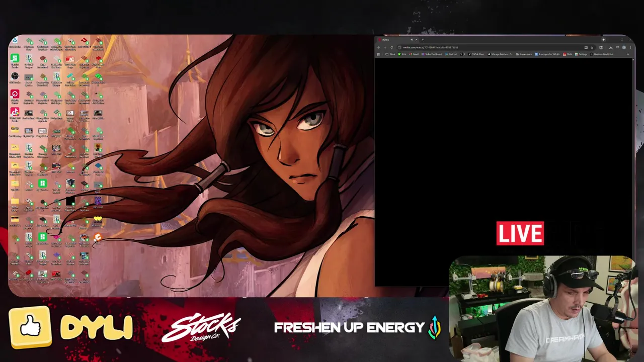
Task: Mute the Netflix tab audio icon
Action: [412, 40]
